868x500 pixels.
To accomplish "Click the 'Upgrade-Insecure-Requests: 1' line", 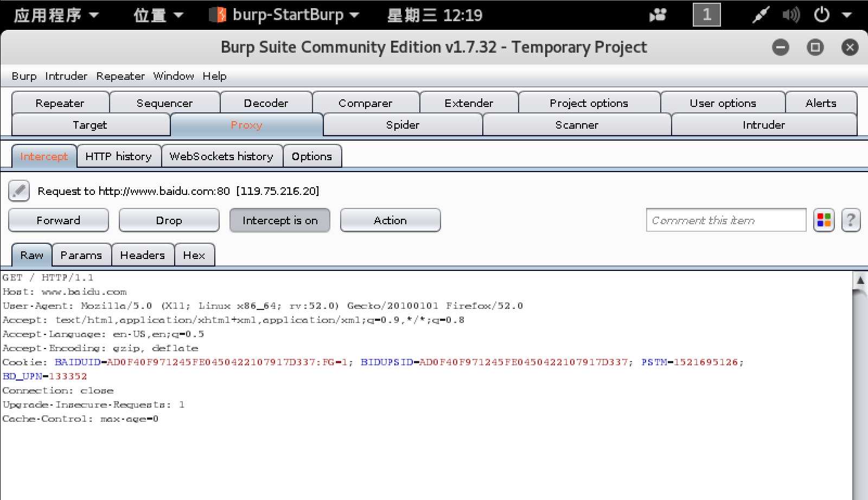I will pos(93,404).
